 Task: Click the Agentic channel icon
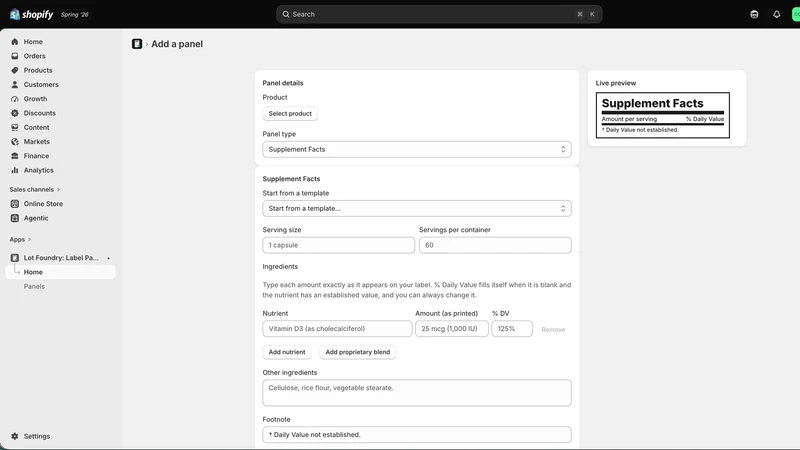pos(15,218)
